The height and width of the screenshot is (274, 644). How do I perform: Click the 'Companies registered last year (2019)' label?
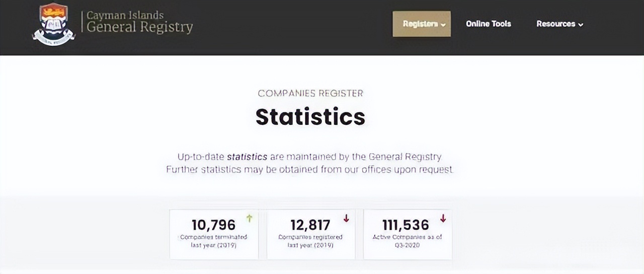click(310, 241)
